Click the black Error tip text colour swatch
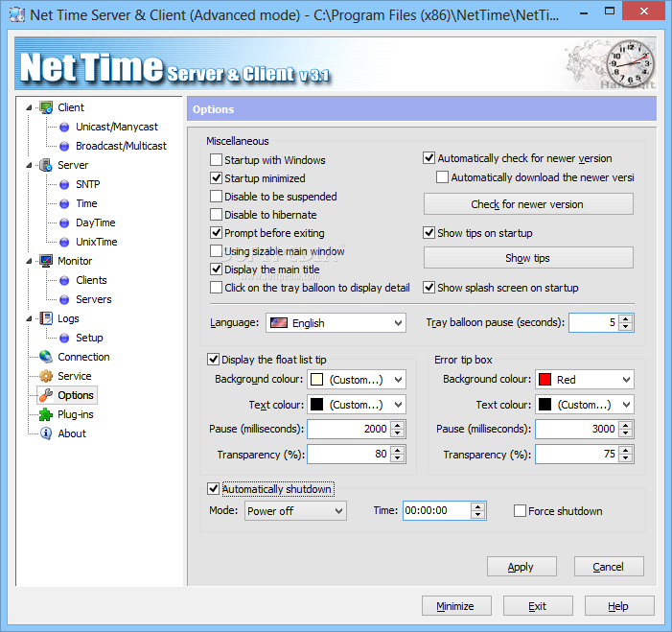This screenshot has height=632, width=672. pyautogui.click(x=545, y=405)
